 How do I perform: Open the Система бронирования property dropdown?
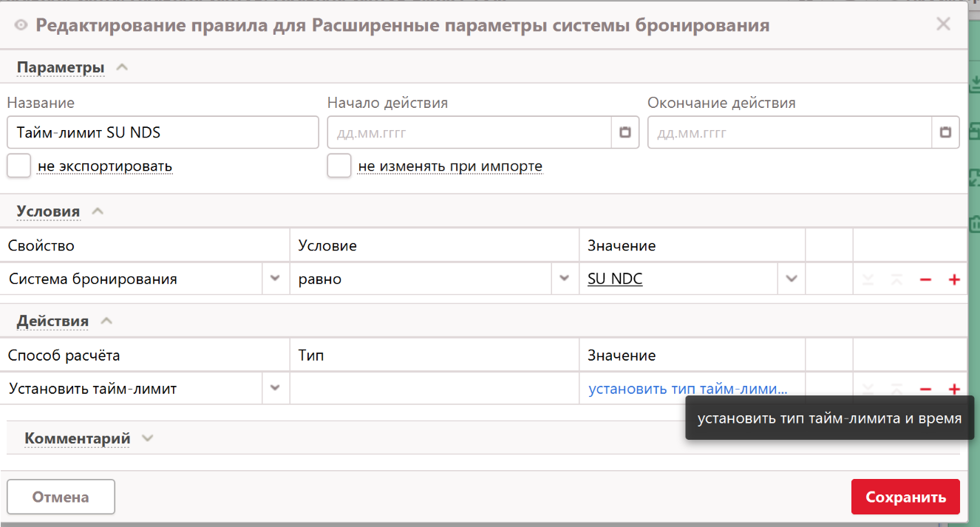pyautogui.click(x=275, y=279)
